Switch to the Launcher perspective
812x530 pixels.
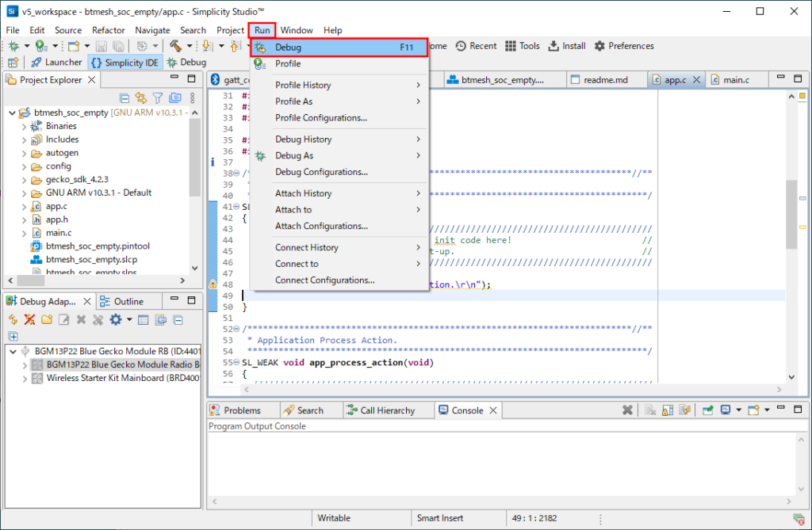point(56,63)
